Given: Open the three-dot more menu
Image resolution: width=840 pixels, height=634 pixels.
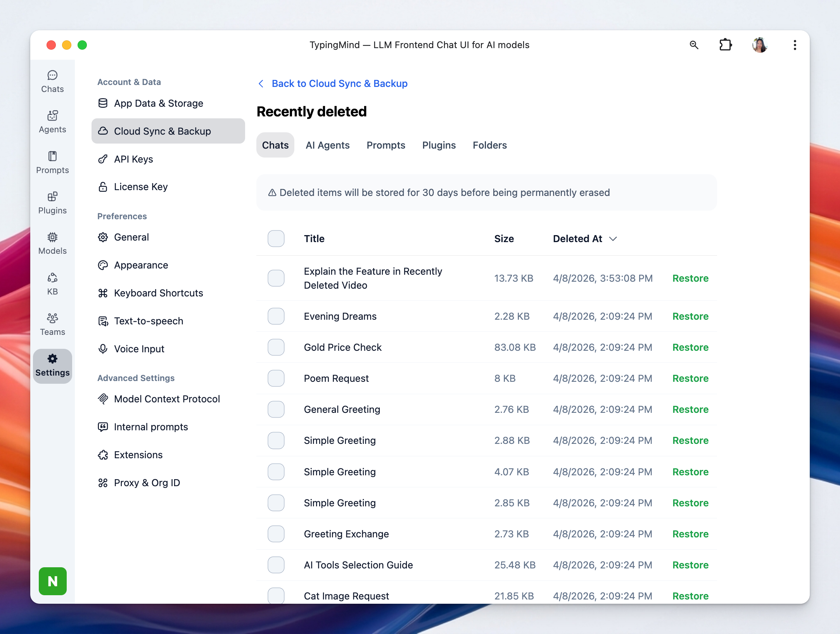Looking at the screenshot, I should [795, 45].
